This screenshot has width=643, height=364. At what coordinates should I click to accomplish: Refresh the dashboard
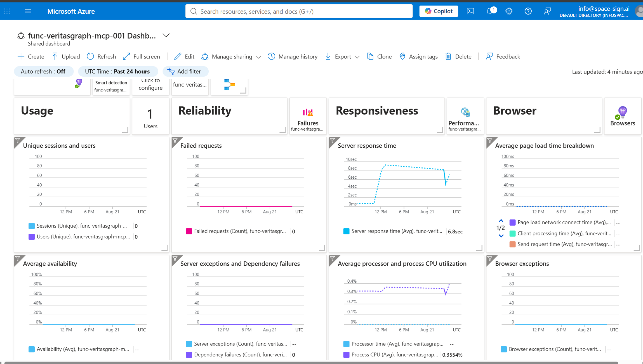coord(102,56)
